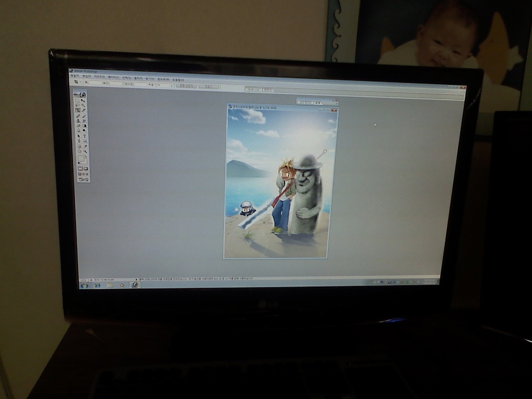Image resolution: width=532 pixels, height=399 pixels.
Task: Select the Path Selection tool
Action: click(x=79, y=136)
